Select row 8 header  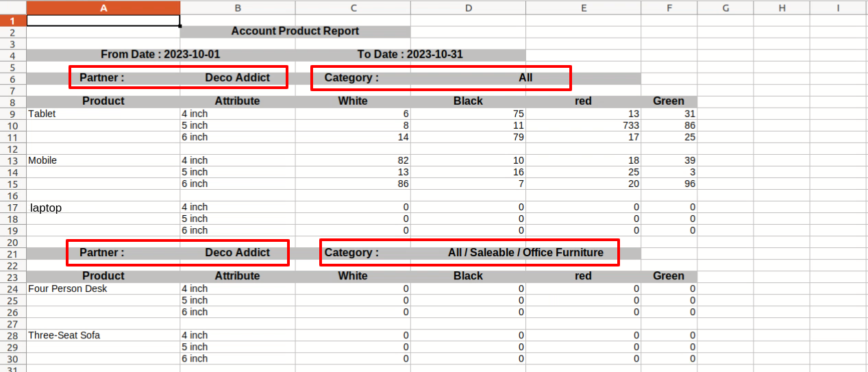tap(13, 101)
